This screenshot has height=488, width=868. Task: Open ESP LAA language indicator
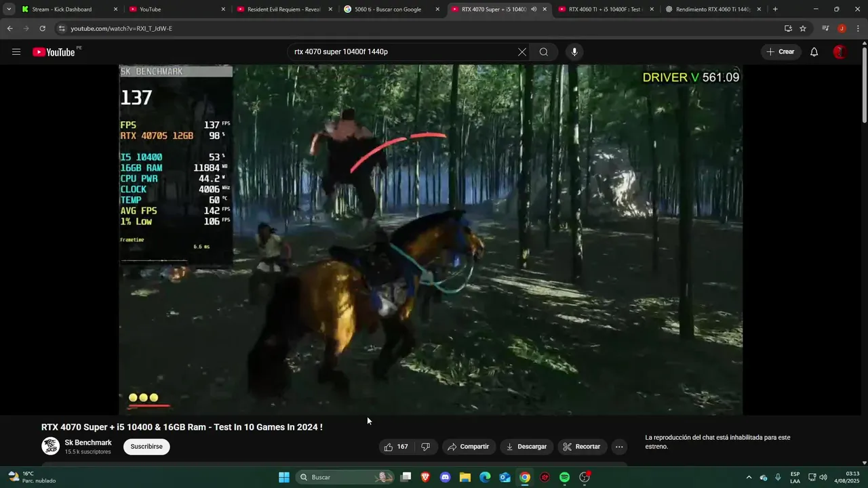795,477
